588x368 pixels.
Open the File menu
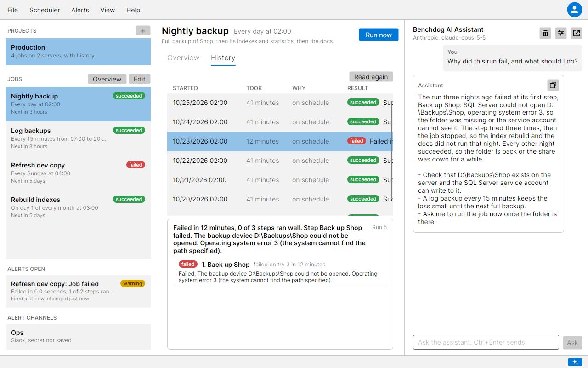click(13, 10)
